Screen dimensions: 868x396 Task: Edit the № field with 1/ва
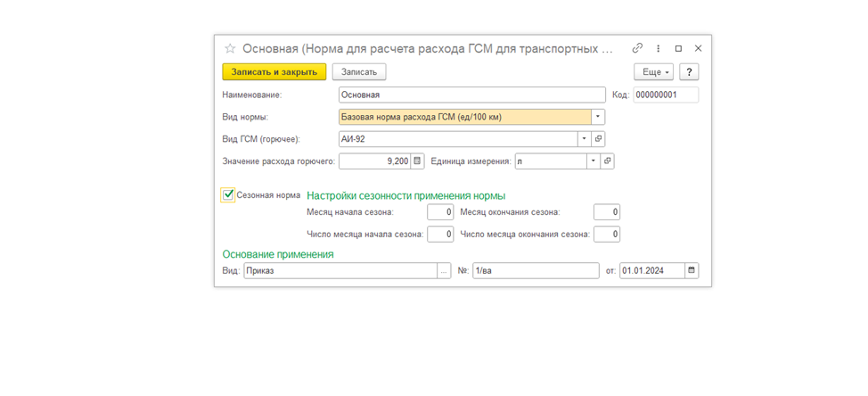536,271
